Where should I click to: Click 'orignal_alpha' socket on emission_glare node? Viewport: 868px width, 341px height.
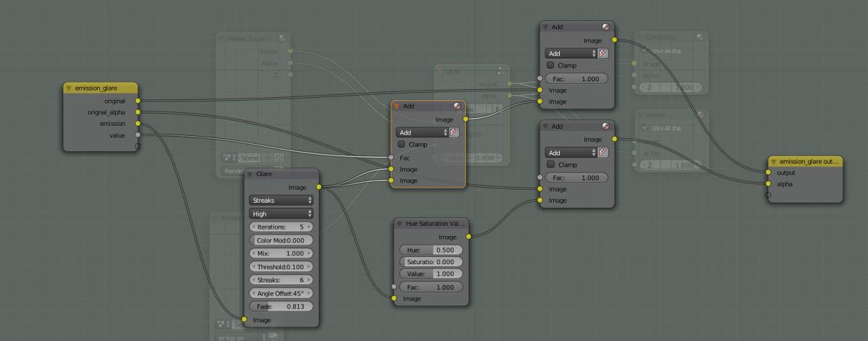tap(137, 112)
